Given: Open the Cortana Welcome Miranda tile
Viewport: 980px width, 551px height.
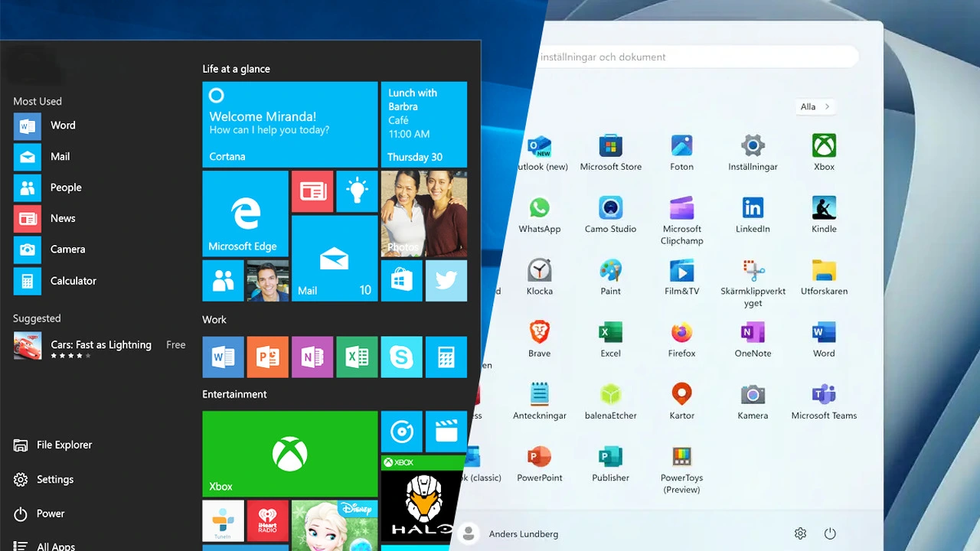Looking at the screenshot, I should (289, 124).
